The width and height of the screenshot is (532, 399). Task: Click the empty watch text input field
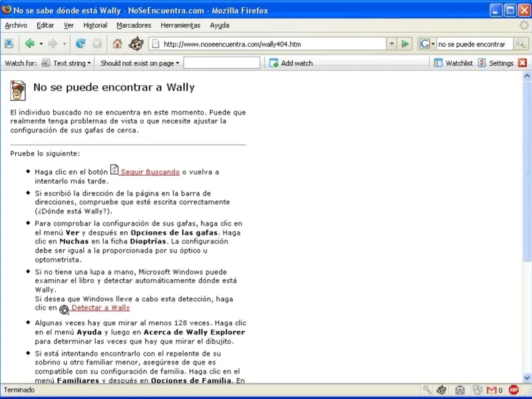coord(221,63)
